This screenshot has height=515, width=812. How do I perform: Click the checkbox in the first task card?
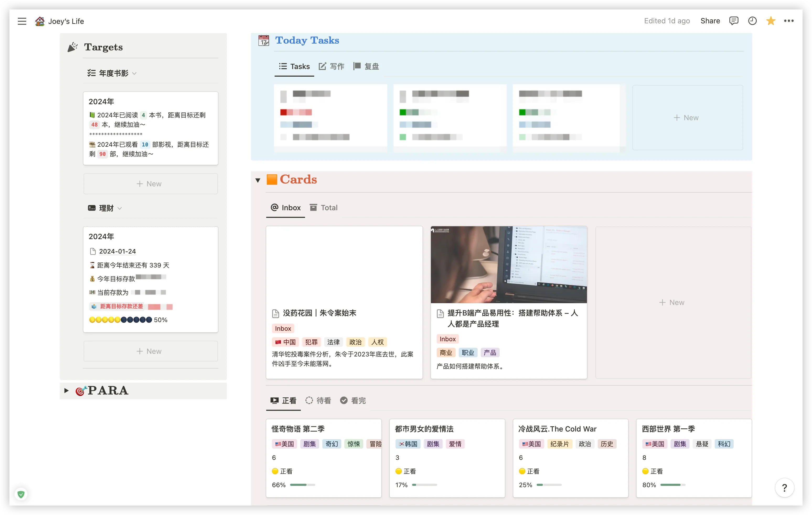coord(283,97)
